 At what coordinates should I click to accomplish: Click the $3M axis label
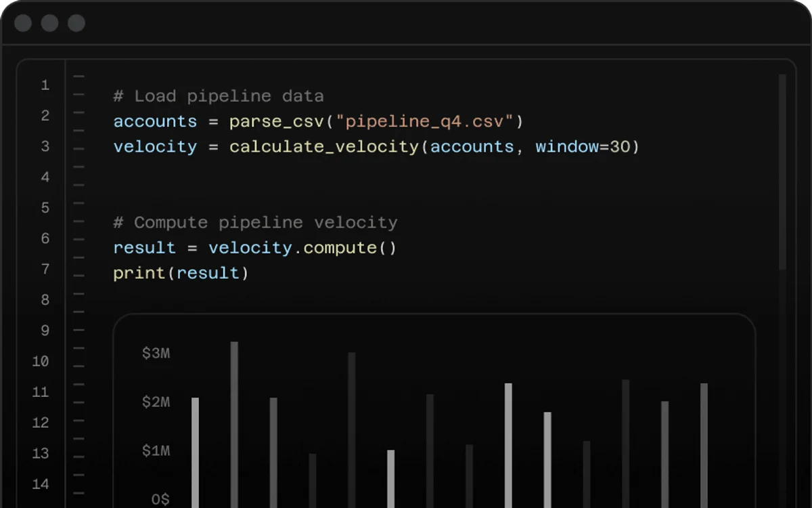[x=156, y=354]
